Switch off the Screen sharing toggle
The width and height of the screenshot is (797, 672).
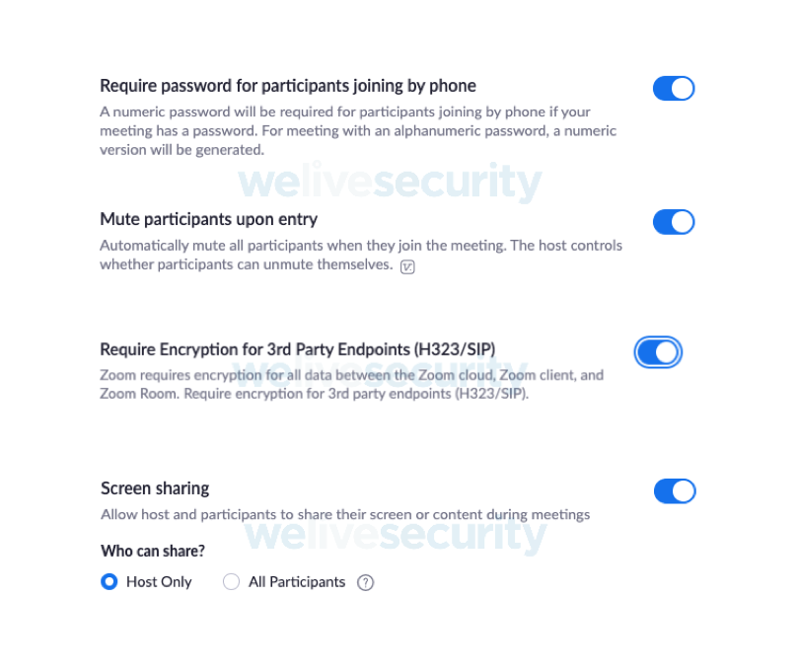[675, 491]
